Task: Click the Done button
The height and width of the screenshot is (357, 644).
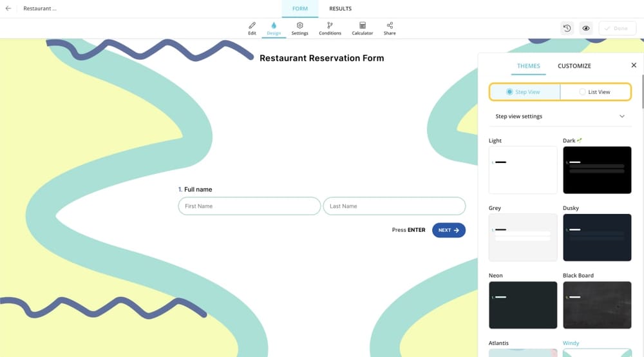Action: click(616, 28)
